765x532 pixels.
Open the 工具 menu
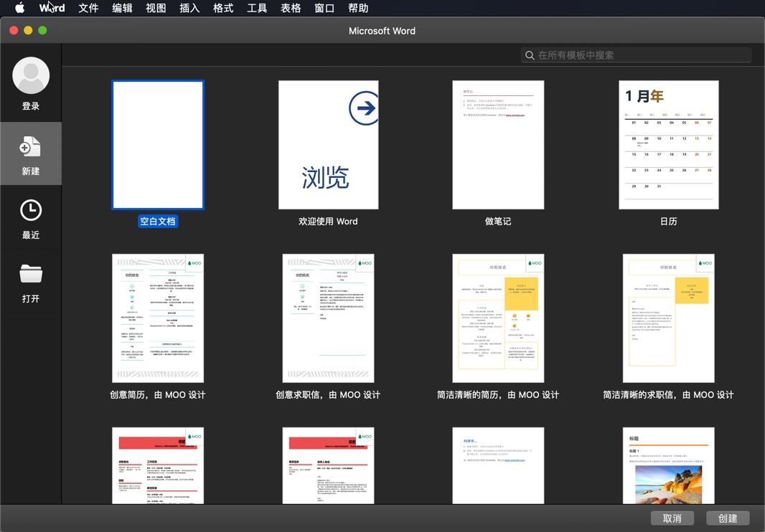click(x=256, y=8)
